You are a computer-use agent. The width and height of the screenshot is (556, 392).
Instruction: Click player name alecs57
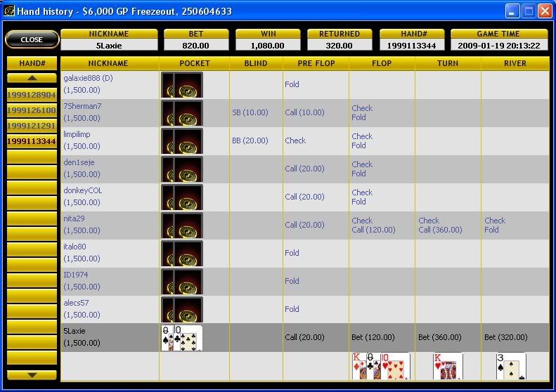click(76, 303)
